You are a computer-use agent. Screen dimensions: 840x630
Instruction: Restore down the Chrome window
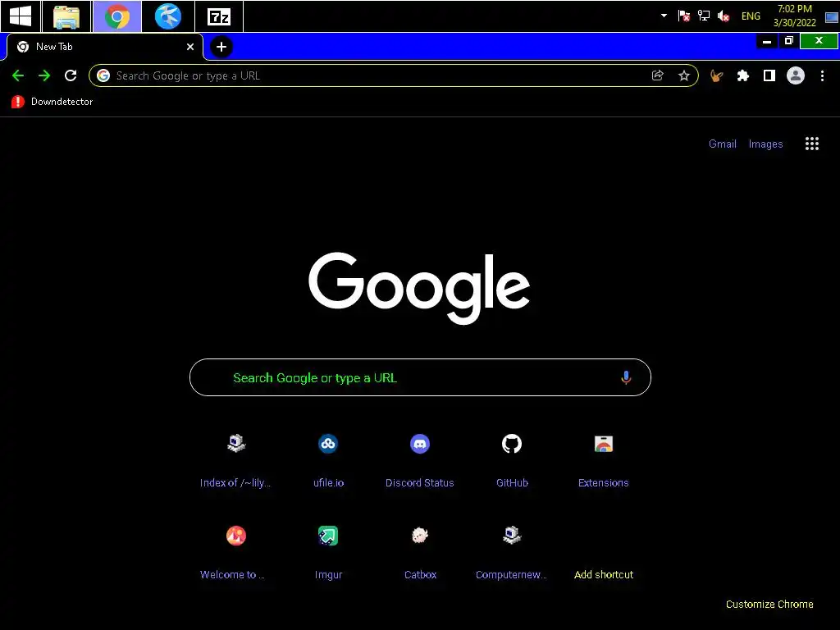click(x=788, y=41)
